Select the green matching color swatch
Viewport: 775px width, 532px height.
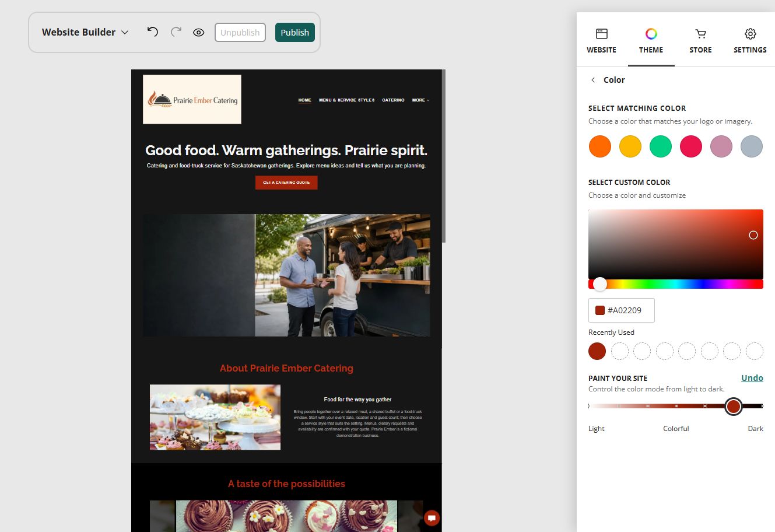661,146
